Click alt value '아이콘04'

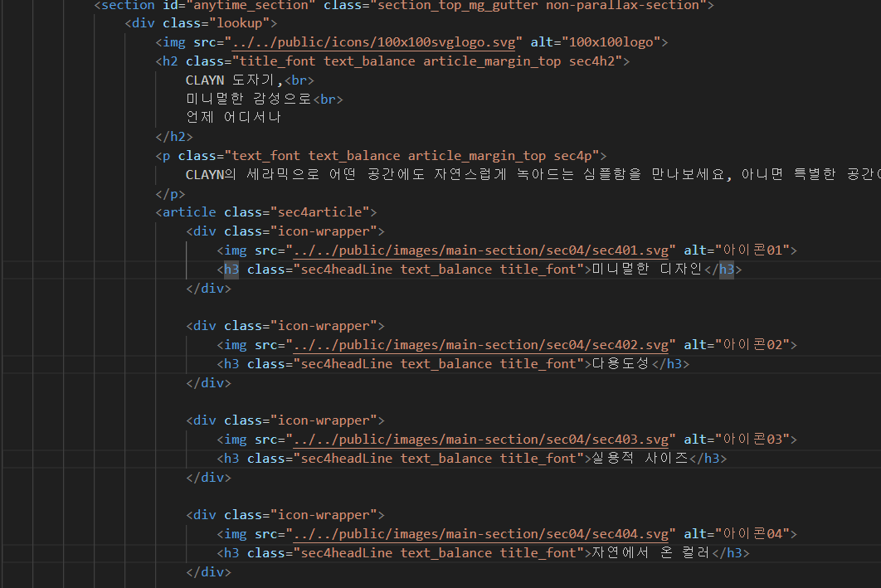tap(752, 534)
